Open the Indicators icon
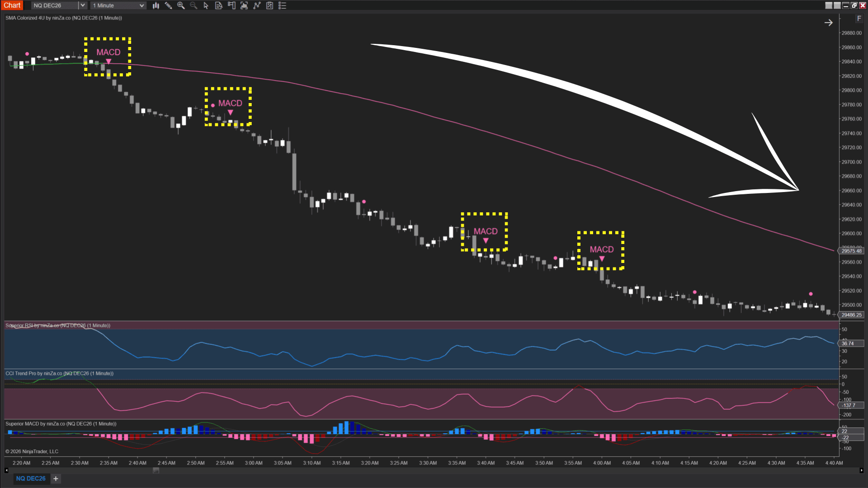This screenshot has height=488, width=868. click(x=257, y=5)
